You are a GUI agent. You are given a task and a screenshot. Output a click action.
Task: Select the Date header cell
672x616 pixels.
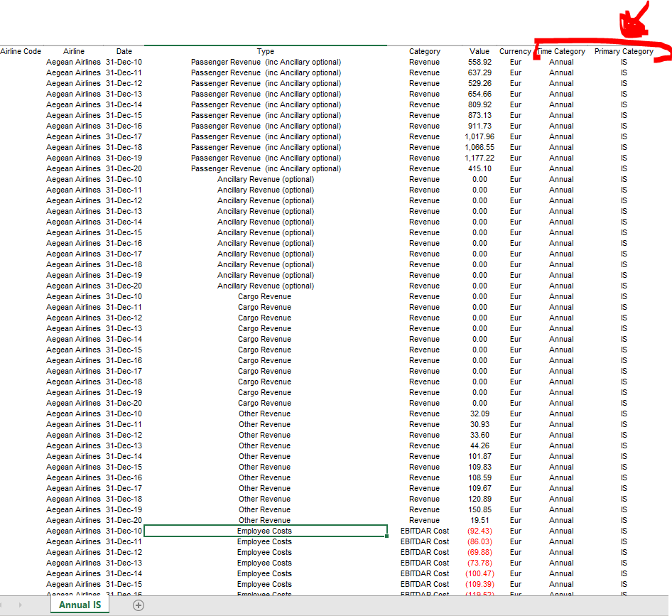tap(124, 51)
